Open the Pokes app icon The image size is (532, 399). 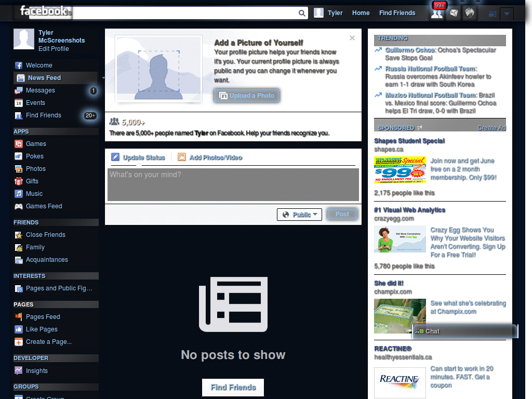tap(19, 156)
